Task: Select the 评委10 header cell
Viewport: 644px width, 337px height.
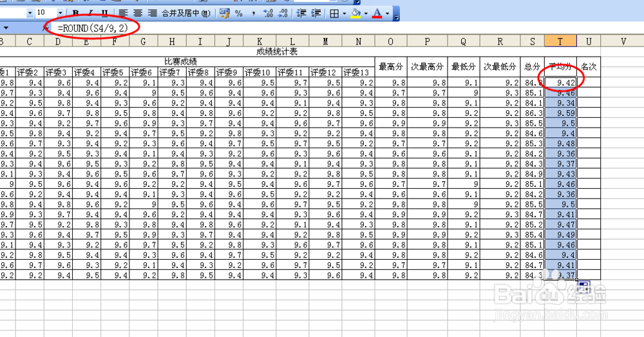Action: [x=260, y=72]
